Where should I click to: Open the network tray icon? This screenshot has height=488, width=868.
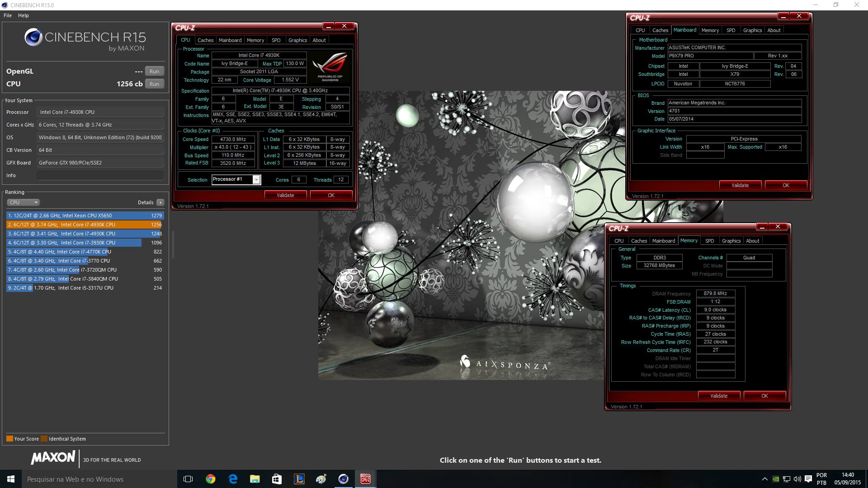click(x=787, y=479)
